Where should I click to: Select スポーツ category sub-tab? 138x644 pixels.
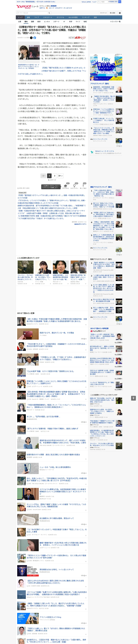coord(56,21)
